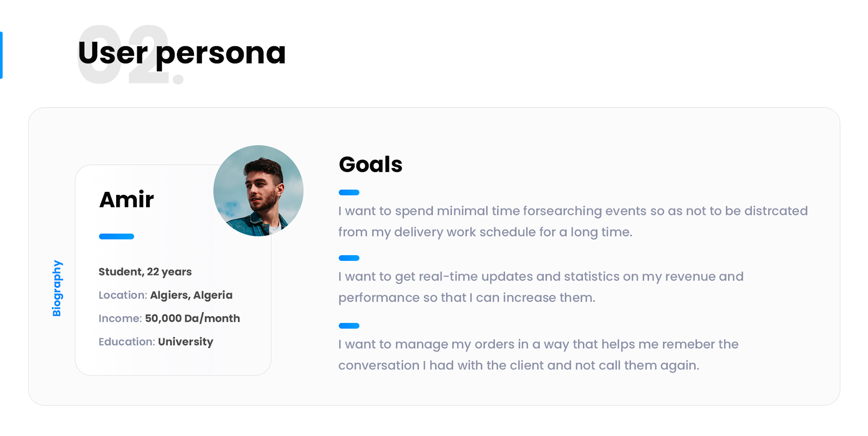Select the "Student, 22 years" line
The width and height of the screenshot is (868, 436).
pyautogui.click(x=145, y=272)
